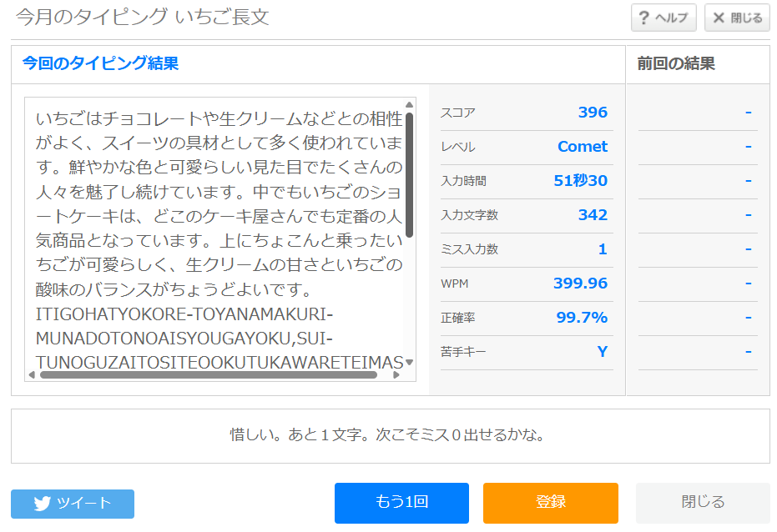Click the スコア label
The height and width of the screenshot is (532, 777).
(458, 113)
